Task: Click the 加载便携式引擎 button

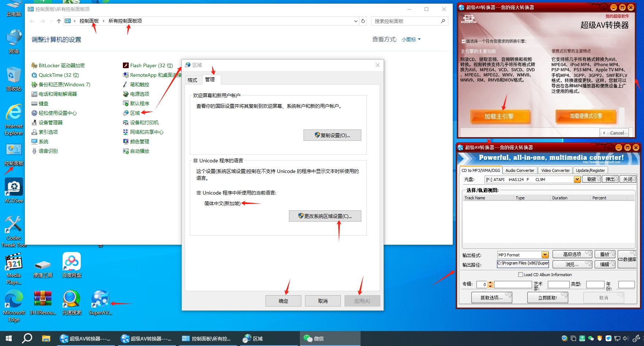Action: [x=586, y=116]
